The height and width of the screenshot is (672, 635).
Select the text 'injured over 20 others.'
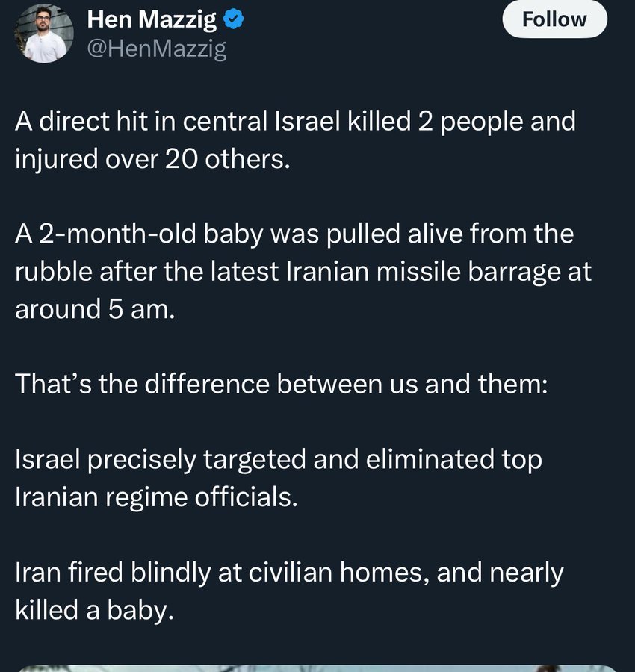coord(152,160)
